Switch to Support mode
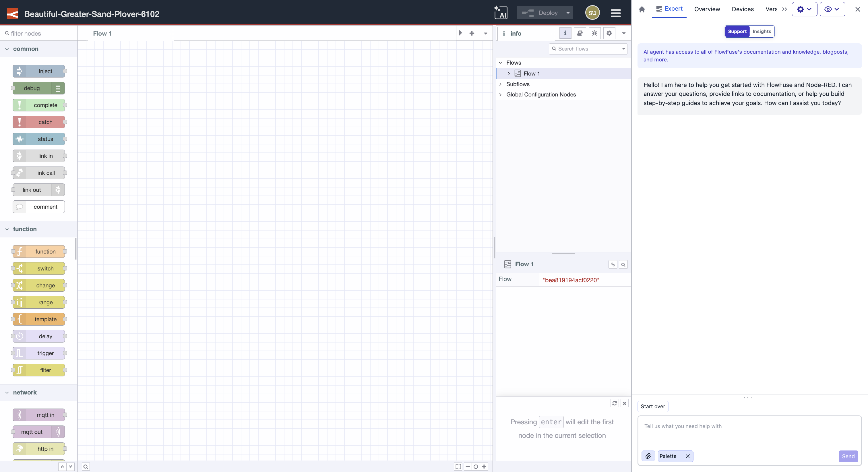Screen dimensions: 868x472 (x=737, y=31)
